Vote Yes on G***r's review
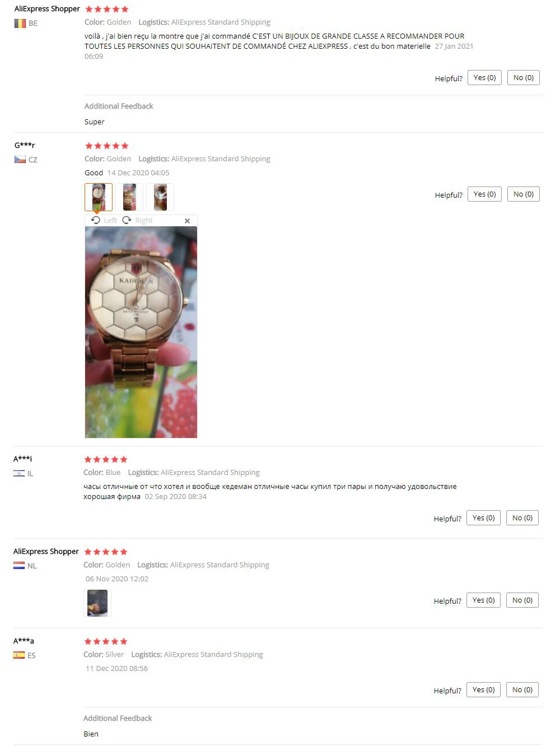 (x=484, y=194)
